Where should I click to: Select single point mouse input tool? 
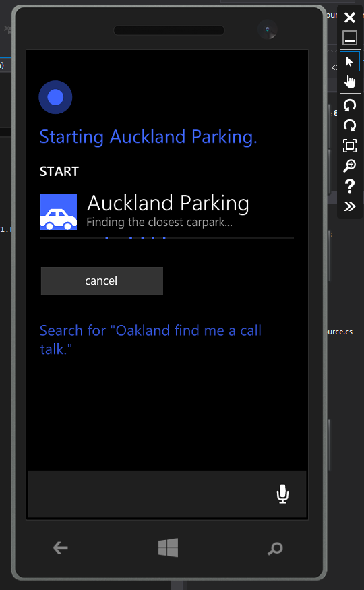pos(350,61)
